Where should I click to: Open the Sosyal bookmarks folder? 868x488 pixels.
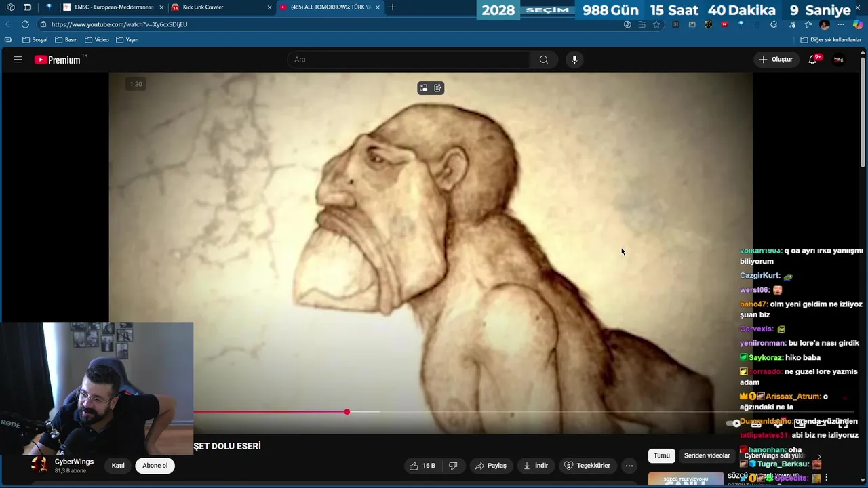35,40
